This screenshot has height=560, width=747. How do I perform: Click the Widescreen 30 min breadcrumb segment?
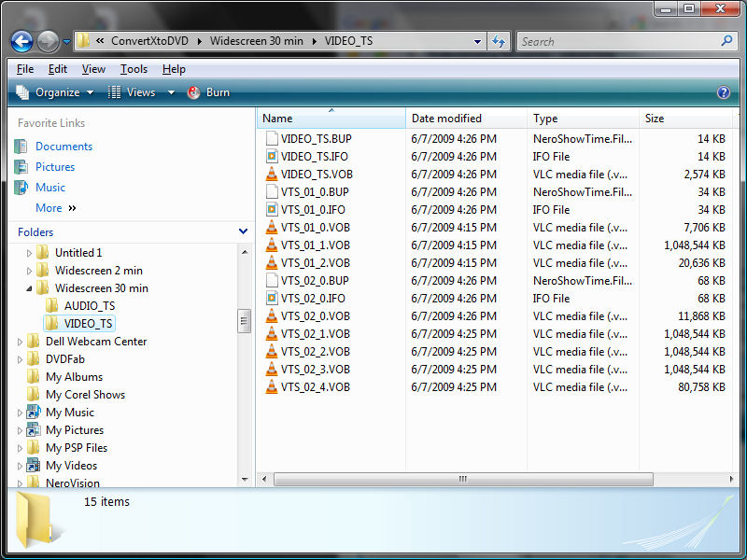coord(256,41)
